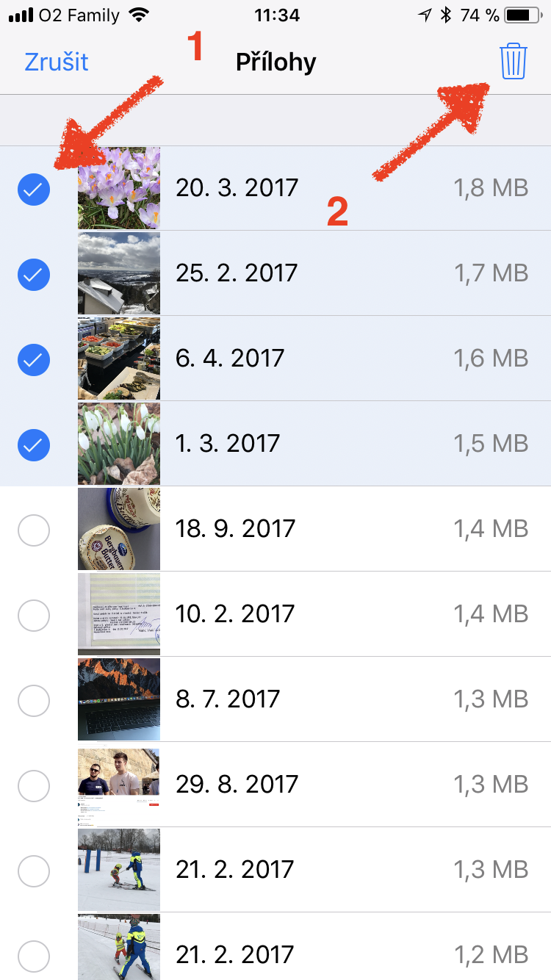Tap the Wi-Fi icon in status bar
The height and width of the screenshot is (980, 551).
pos(137,15)
